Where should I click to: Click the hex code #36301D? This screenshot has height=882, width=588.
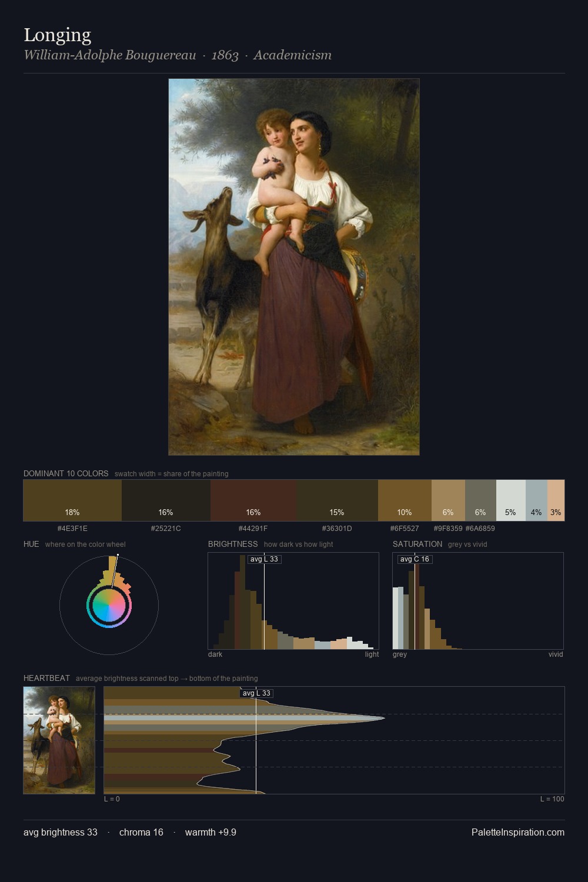click(x=337, y=529)
